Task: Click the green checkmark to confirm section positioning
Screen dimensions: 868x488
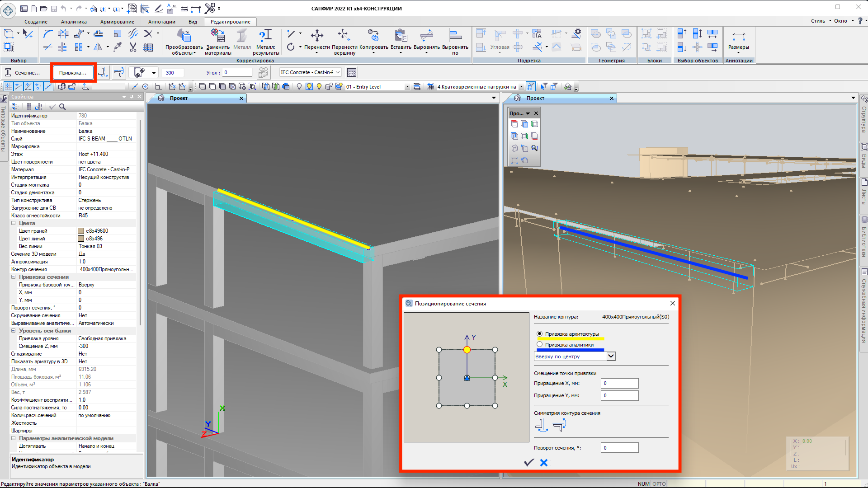Action: point(528,462)
